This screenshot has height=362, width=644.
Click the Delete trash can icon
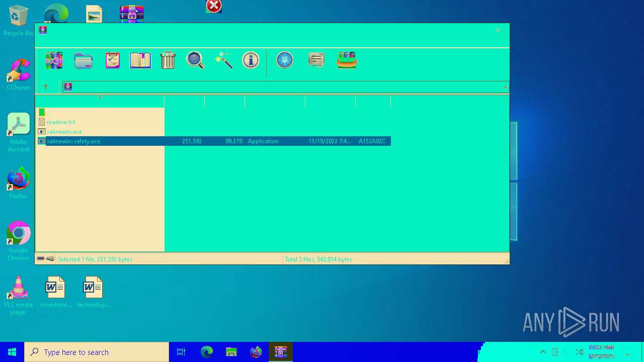tap(168, 60)
